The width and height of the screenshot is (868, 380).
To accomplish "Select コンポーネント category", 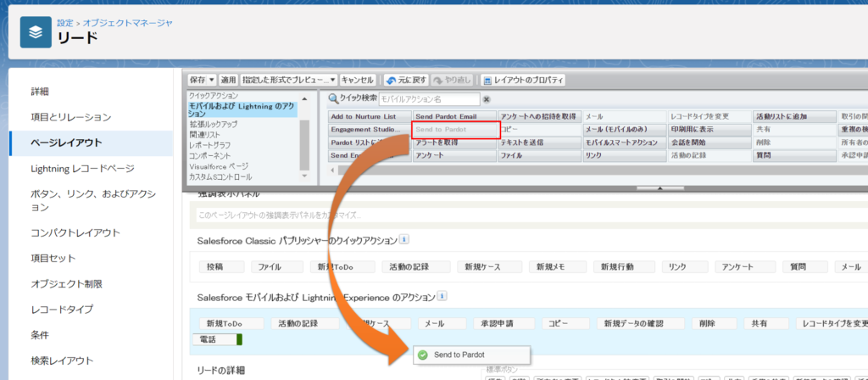I will [210, 156].
